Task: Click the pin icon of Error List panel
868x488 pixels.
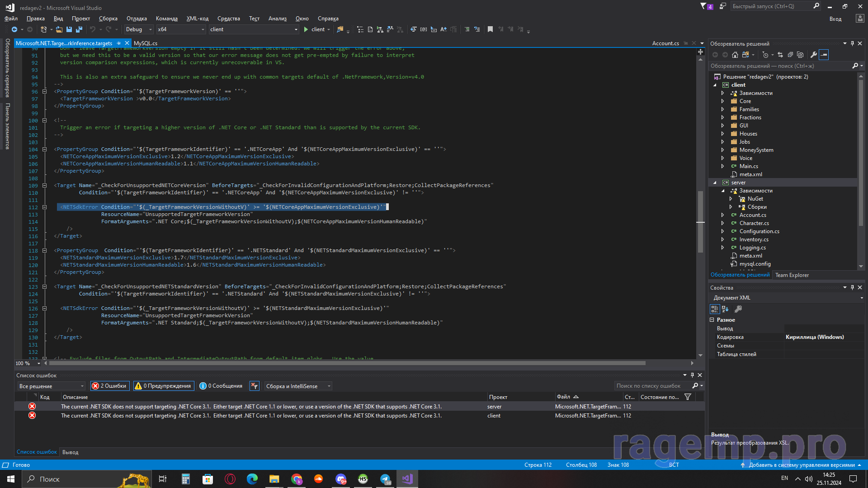Action: (692, 375)
